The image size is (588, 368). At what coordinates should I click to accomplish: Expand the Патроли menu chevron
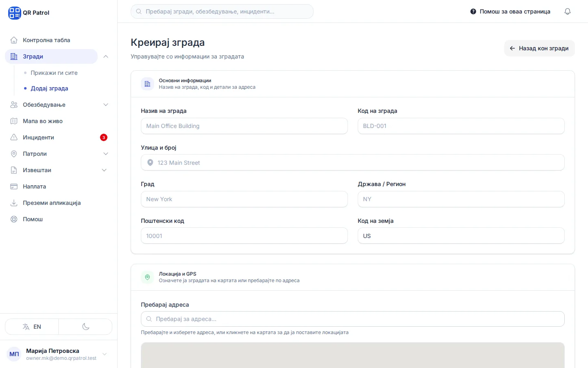point(106,154)
